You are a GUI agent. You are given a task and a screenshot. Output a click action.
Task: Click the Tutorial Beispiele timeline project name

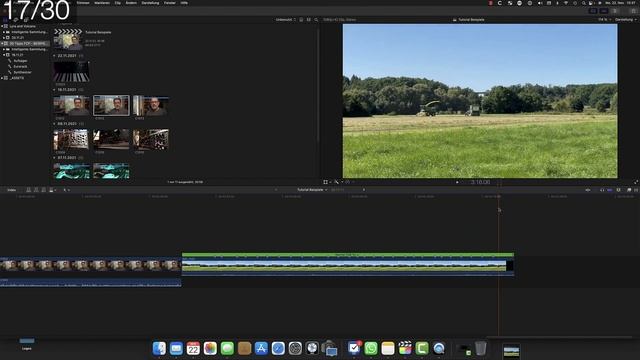[310, 190]
